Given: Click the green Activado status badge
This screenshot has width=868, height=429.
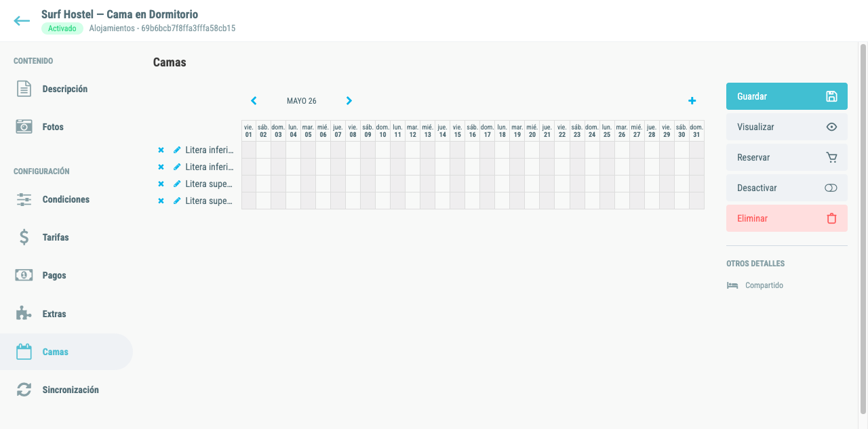Looking at the screenshot, I should pyautogui.click(x=62, y=28).
